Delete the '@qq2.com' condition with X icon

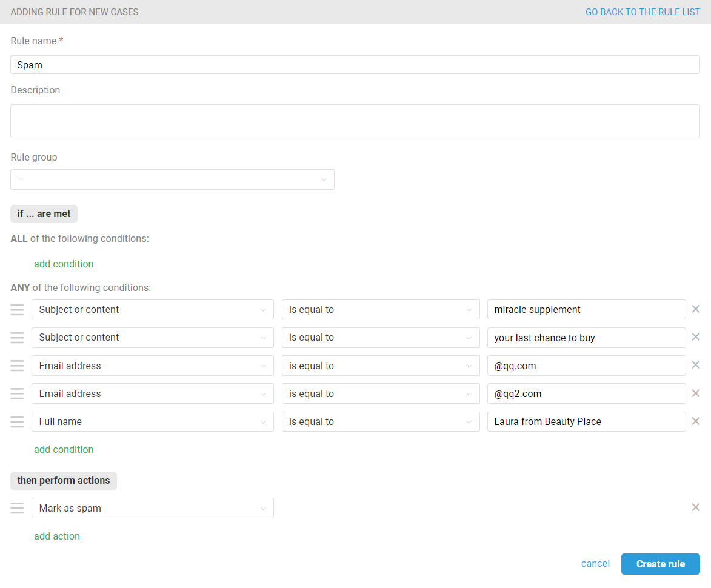pos(695,393)
